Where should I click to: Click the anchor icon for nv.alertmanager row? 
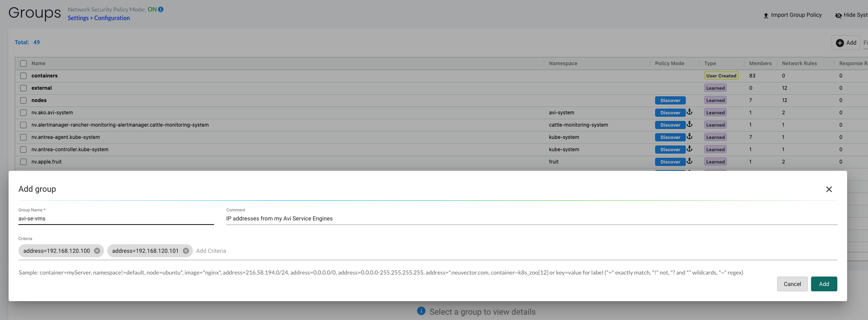coord(689,124)
